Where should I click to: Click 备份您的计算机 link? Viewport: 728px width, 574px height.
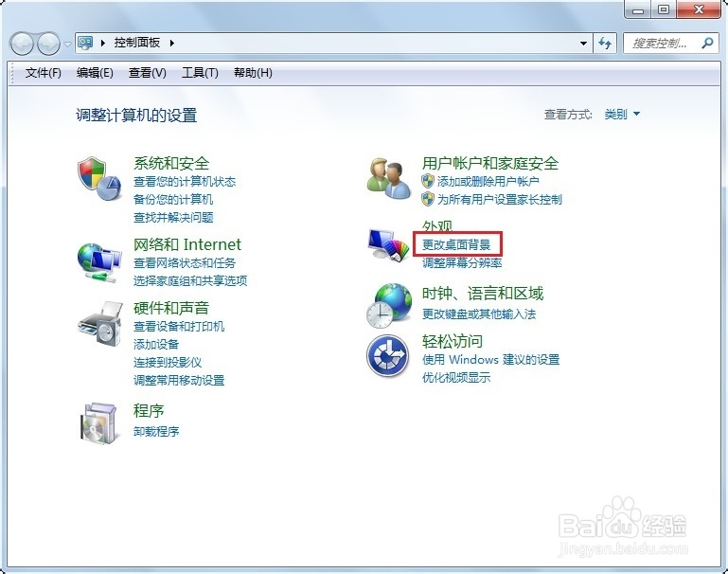[x=173, y=199]
